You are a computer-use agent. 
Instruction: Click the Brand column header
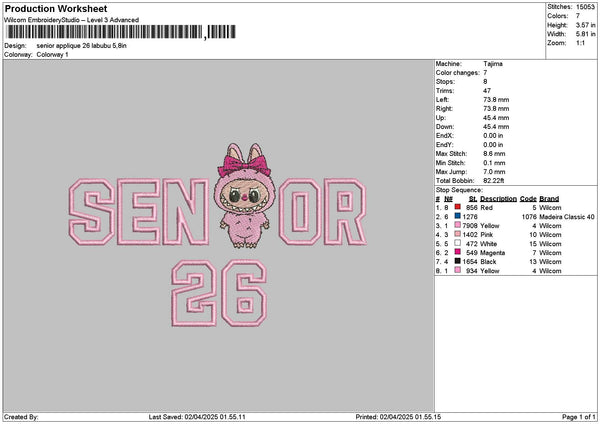549,198
